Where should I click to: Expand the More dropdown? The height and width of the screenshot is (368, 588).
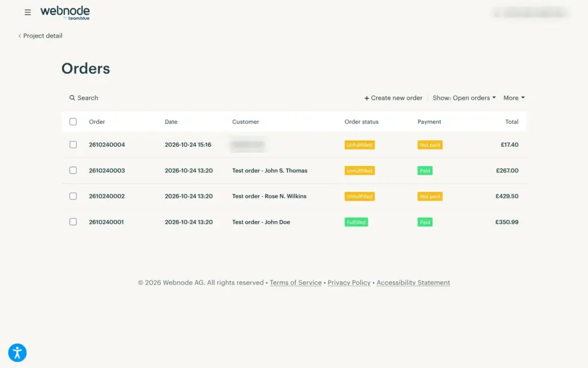[514, 98]
